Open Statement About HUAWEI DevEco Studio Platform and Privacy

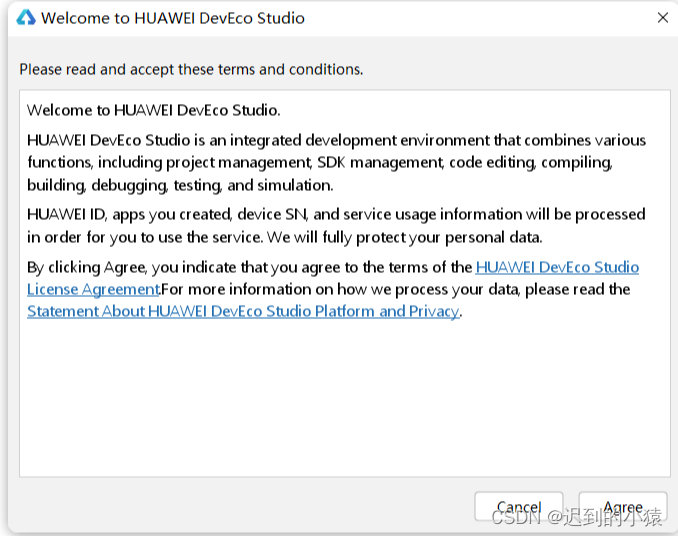click(x=243, y=311)
